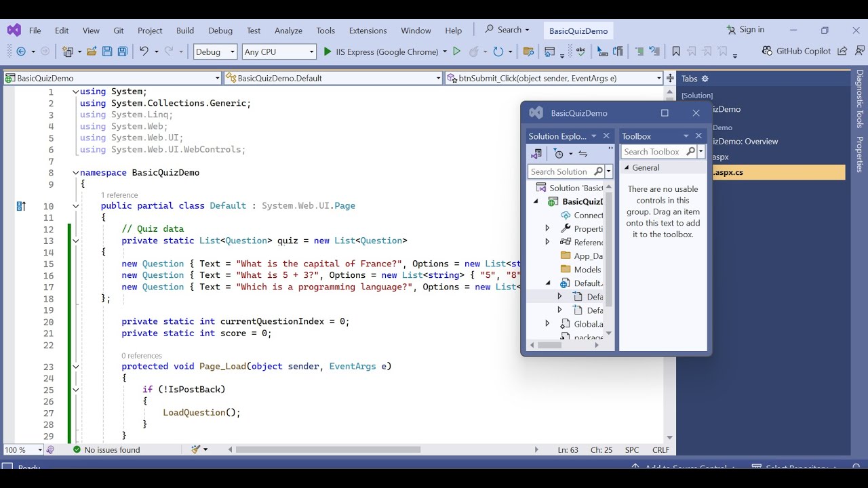Collapse the Default.aspx node in Solution Explorer
The width and height of the screenshot is (868, 488).
(548, 283)
